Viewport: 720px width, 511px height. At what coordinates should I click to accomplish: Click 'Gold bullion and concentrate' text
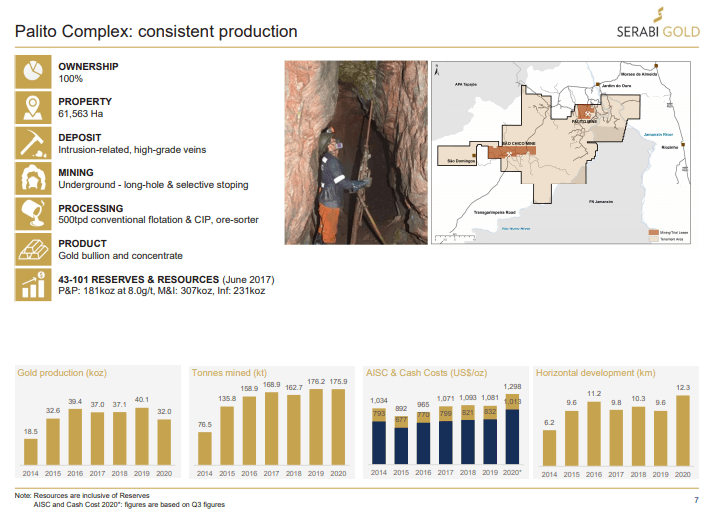(x=120, y=256)
